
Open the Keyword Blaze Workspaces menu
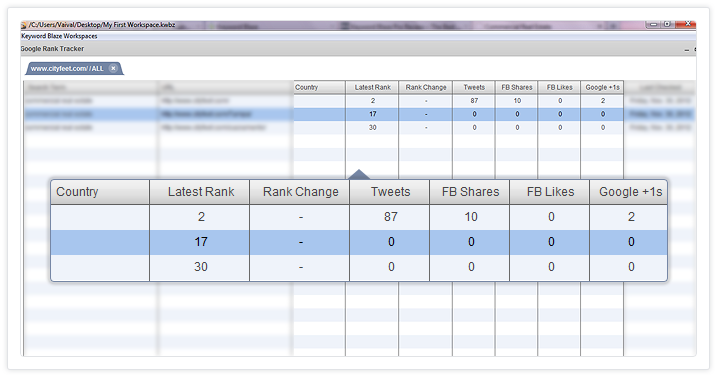(59, 36)
